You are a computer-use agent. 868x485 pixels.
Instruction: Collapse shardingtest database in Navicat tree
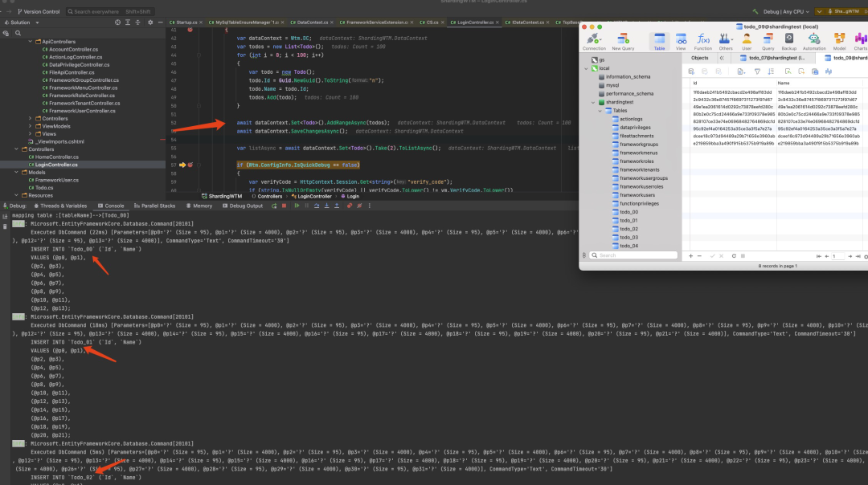pyautogui.click(x=593, y=102)
